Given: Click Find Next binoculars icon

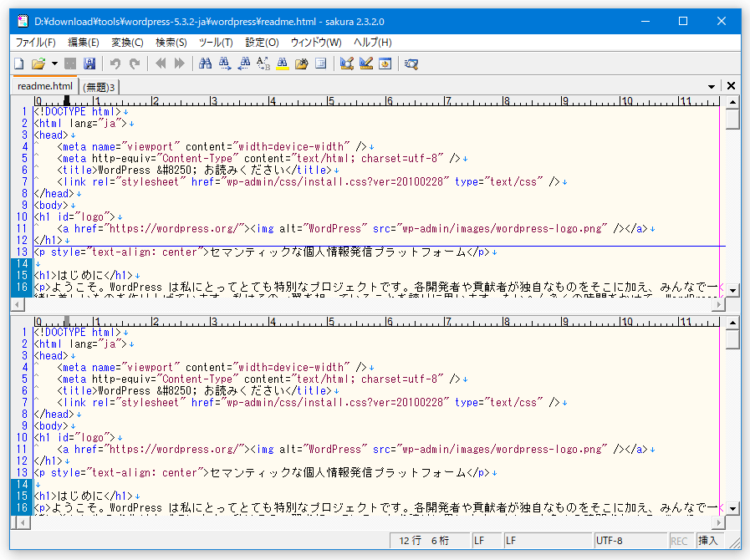Looking at the screenshot, I should 224,64.
